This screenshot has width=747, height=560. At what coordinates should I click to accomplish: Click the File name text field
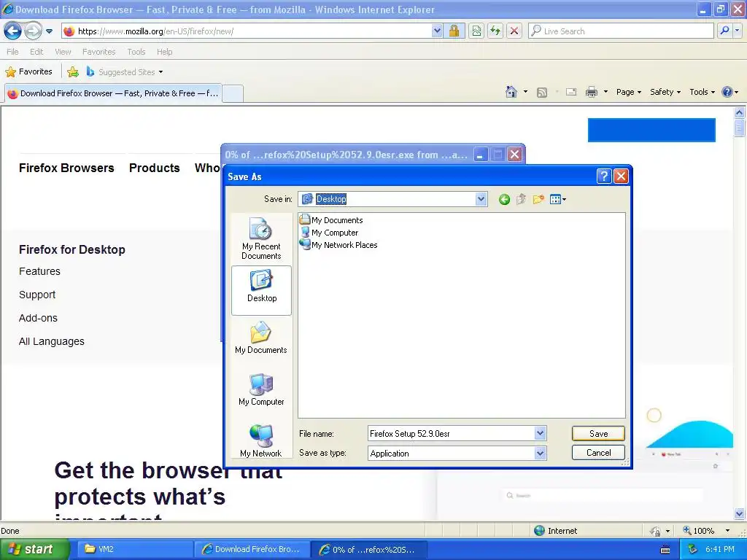click(x=452, y=433)
